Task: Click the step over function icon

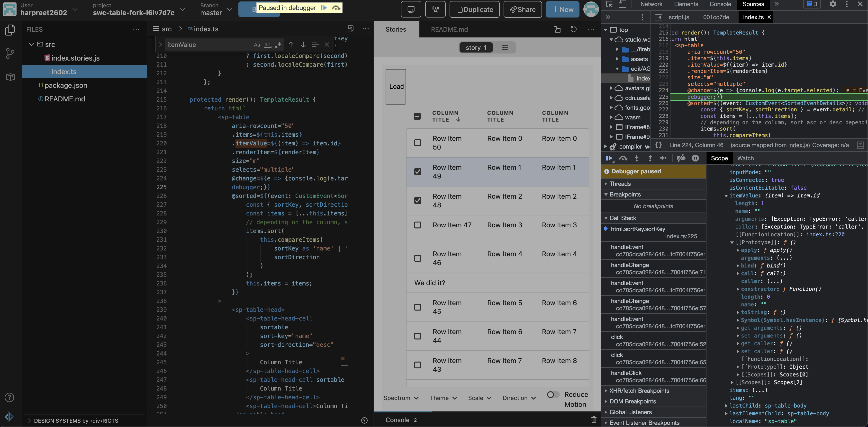Action: pyautogui.click(x=623, y=158)
